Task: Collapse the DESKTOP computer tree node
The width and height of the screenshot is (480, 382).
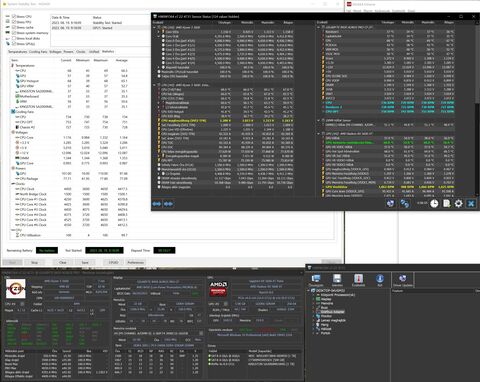Action: tap(309, 291)
